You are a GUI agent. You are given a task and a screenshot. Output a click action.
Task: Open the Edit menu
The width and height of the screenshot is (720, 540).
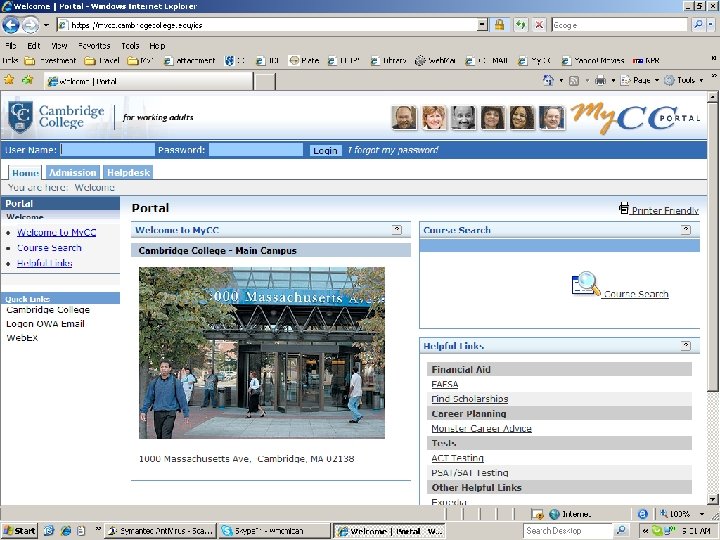34,46
